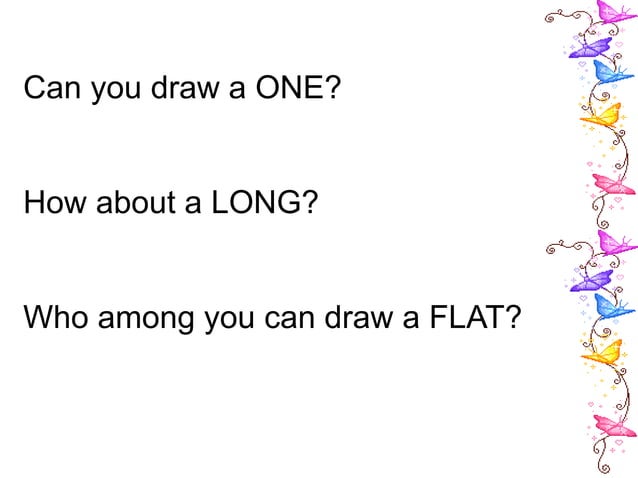Click the swirl curl at the bottom of the border

pos(600,466)
